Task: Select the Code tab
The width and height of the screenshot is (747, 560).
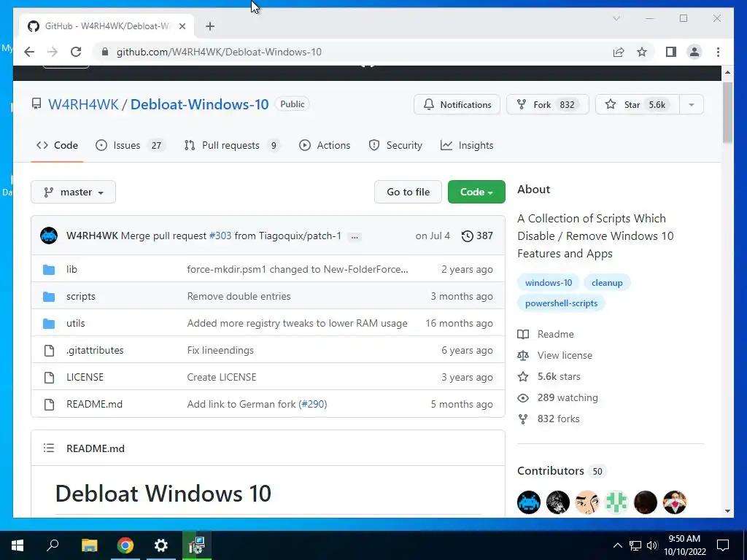Action: pos(57,145)
